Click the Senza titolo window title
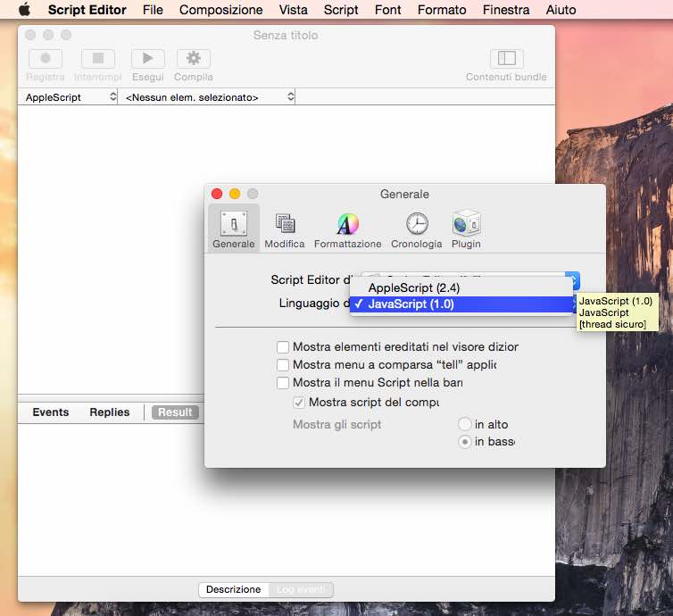The width and height of the screenshot is (673, 616). pyautogui.click(x=286, y=35)
